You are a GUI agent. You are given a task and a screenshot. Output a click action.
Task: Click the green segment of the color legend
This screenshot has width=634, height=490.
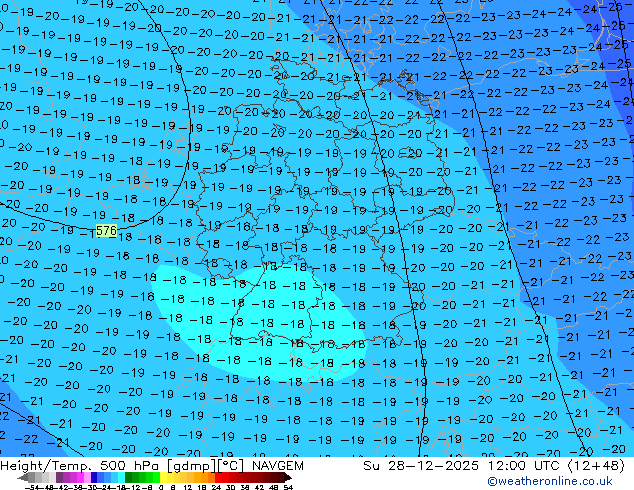(x=142, y=477)
